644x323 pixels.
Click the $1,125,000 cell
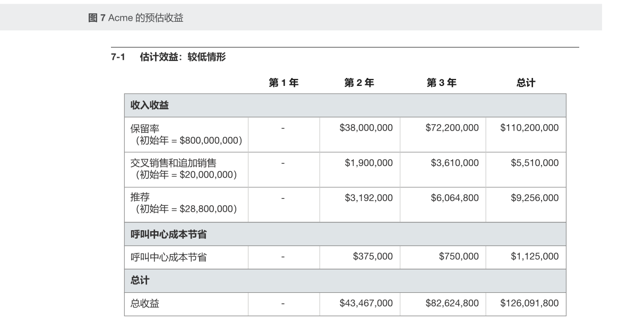click(535, 257)
